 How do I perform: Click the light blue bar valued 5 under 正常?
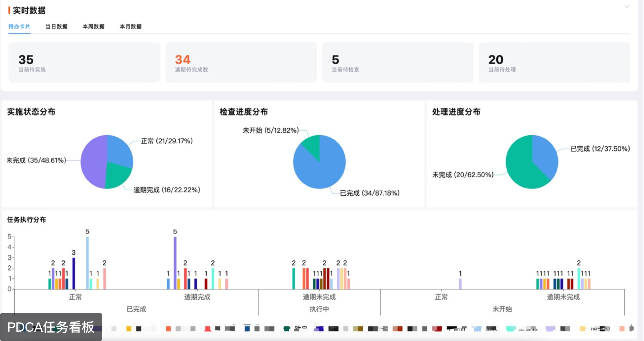87,263
